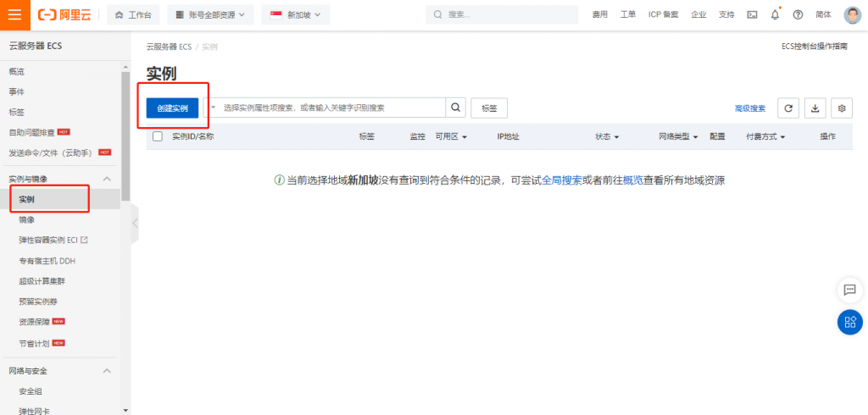Click the Alibaba Cloud logo
Image resolution: width=868 pixels, height=415 pixels.
tap(64, 15)
